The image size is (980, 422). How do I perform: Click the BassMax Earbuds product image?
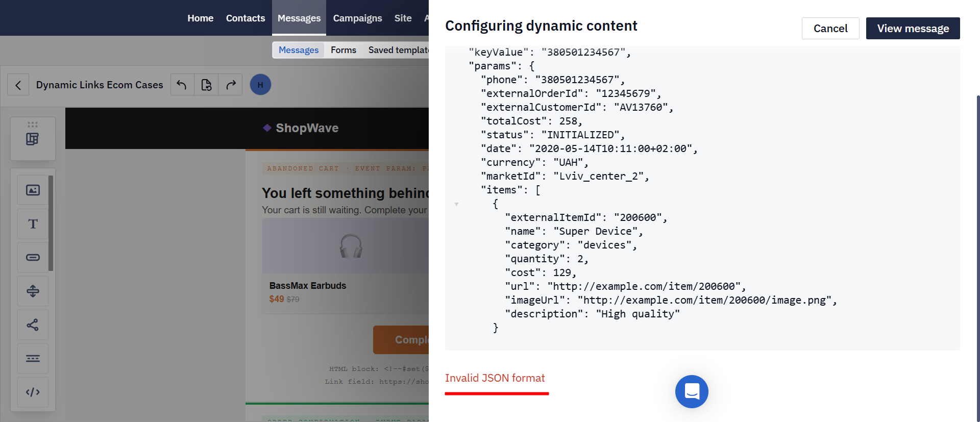click(346, 246)
